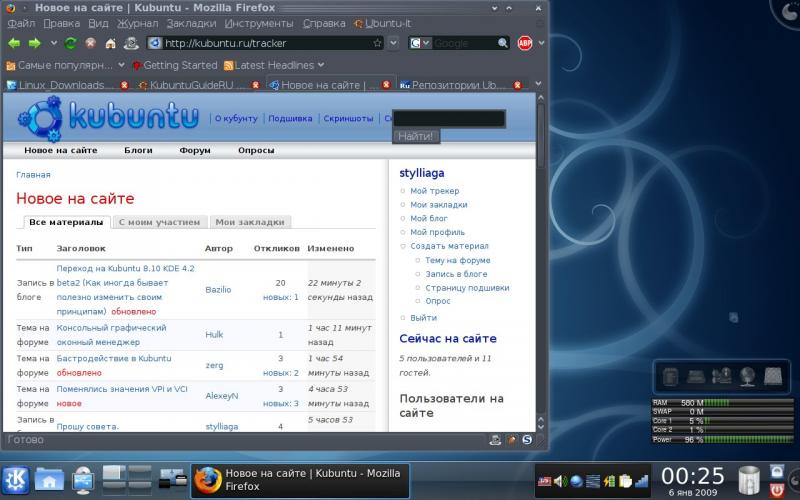
Task: Open the Правка menu
Action: coord(61,23)
